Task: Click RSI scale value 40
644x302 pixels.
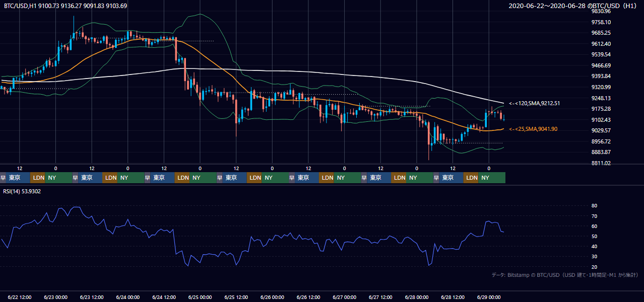Action: 594,246
